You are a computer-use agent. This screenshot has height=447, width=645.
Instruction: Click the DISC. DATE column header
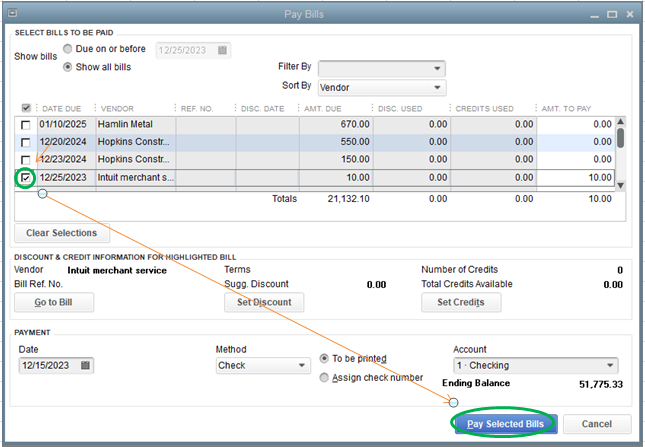pos(262,109)
